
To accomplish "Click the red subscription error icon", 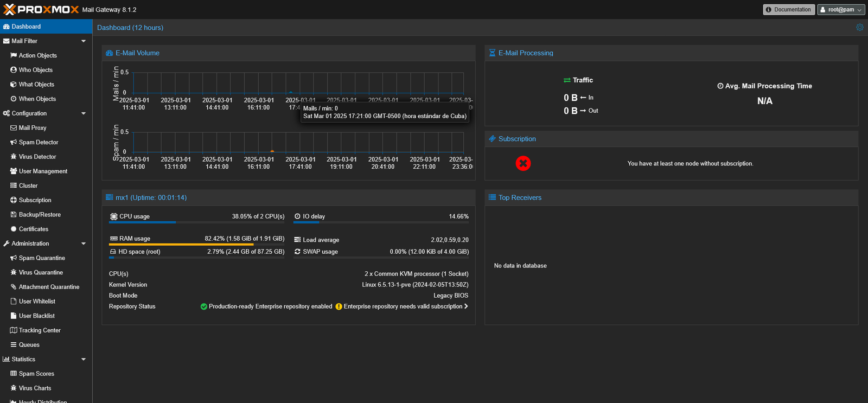I will coord(523,163).
